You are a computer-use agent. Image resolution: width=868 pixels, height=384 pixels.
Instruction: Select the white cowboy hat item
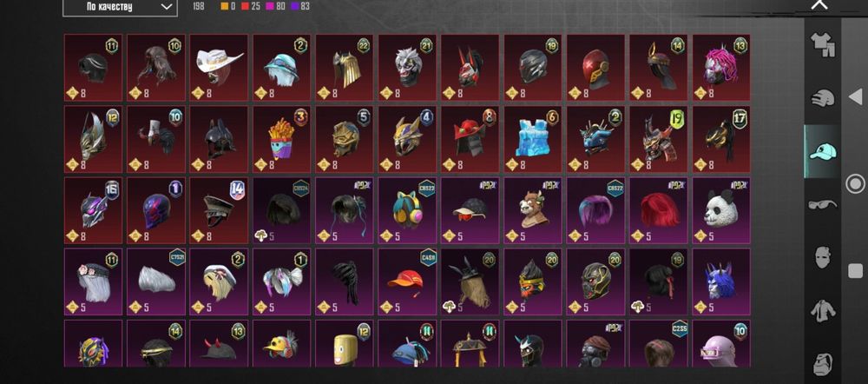[x=219, y=68]
